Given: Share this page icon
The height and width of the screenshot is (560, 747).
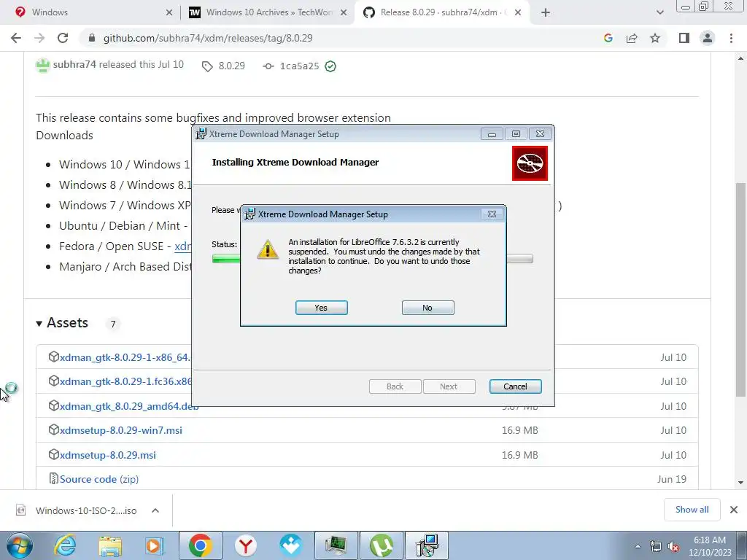Looking at the screenshot, I should coord(632,38).
